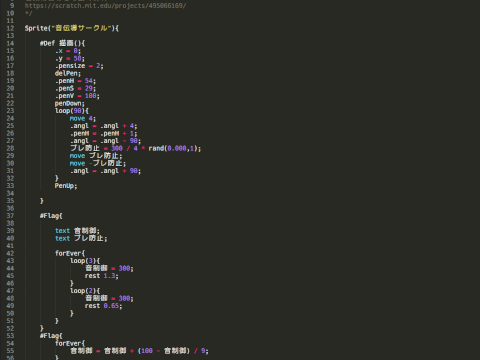Click the closing brace on line 46
This screenshot has width=480, height=360.
pos(72,283)
